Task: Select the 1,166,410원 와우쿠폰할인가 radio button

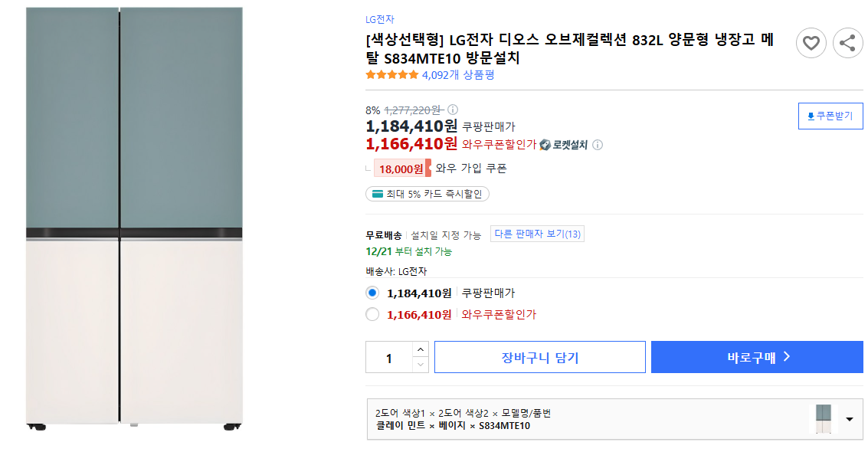Action: pos(372,314)
